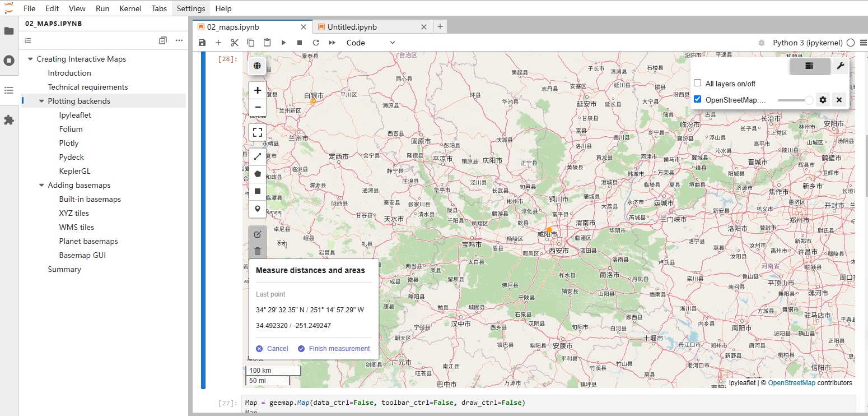Click the globe search-location icon on map
Screen dimensions: 868x416
[x=257, y=66]
